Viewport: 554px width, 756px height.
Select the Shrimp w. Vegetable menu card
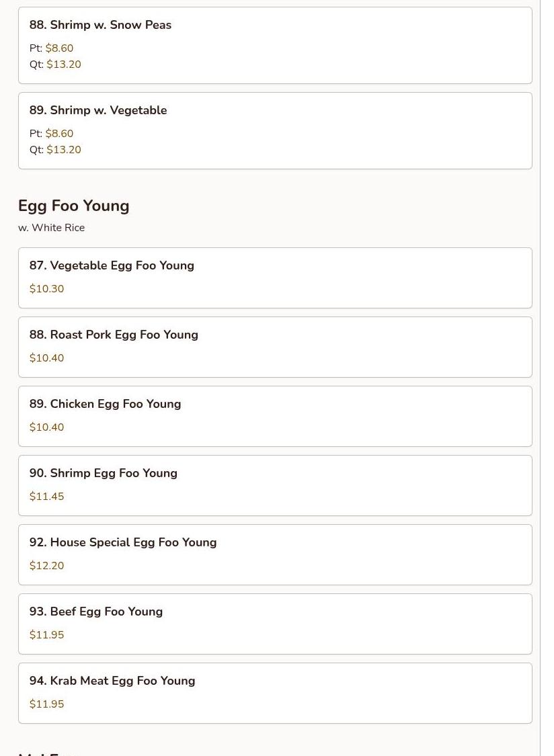coord(98,110)
